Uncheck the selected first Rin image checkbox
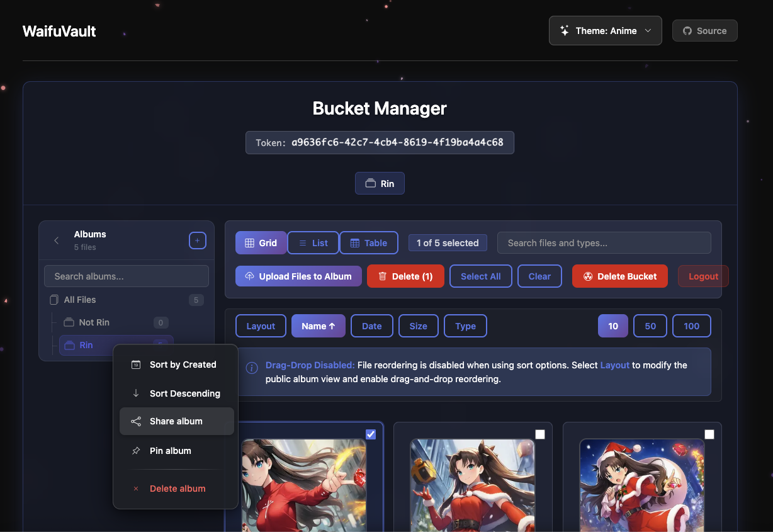Screen dimensions: 773x532 click(371, 434)
